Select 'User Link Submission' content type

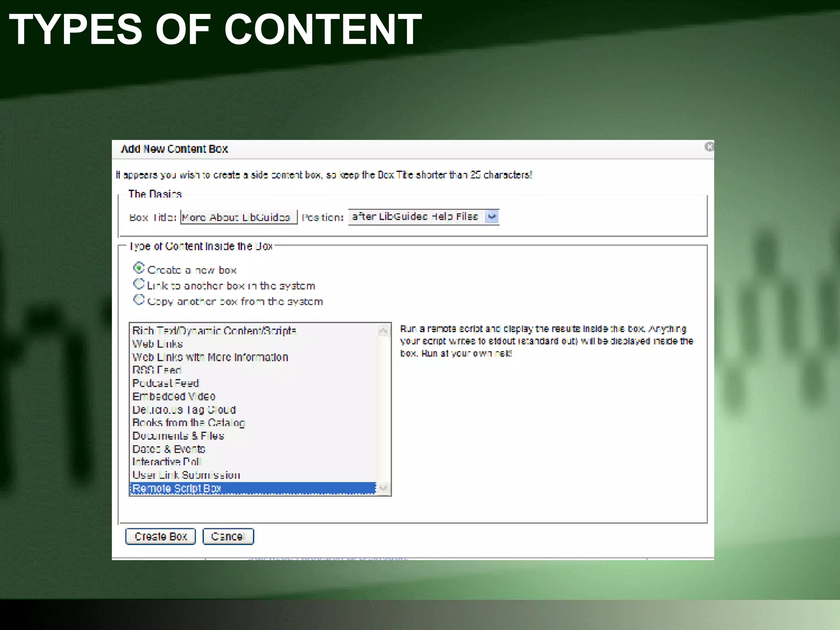[x=253, y=475]
